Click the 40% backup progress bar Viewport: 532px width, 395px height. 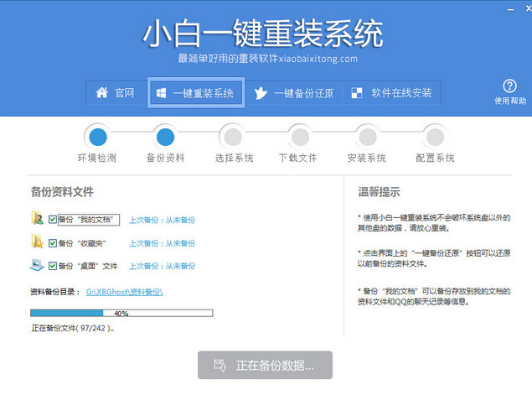coord(121,313)
